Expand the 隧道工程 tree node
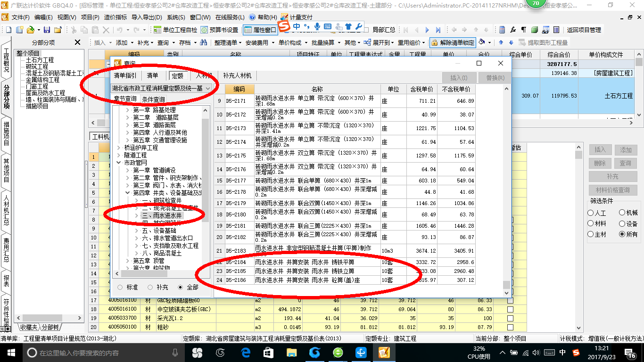The width and height of the screenshot is (644, 362). [118, 155]
